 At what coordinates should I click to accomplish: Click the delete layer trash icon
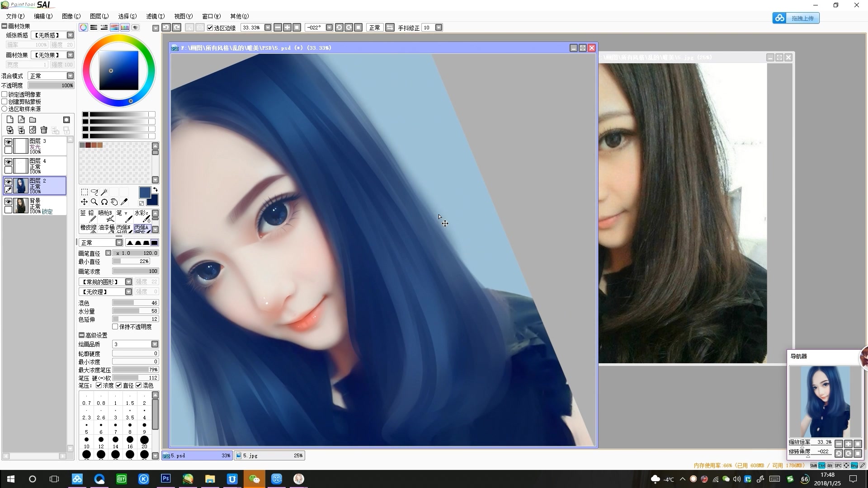(x=44, y=130)
